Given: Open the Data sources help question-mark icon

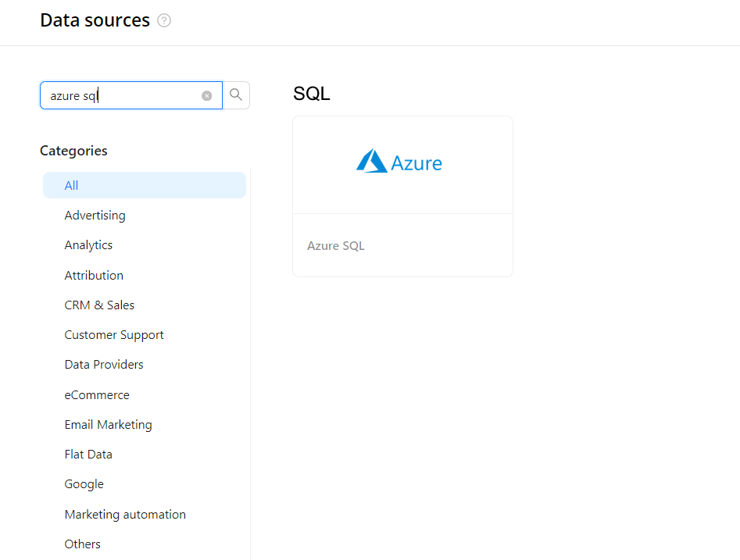Looking at the screenshot, I should click(164, 21).
